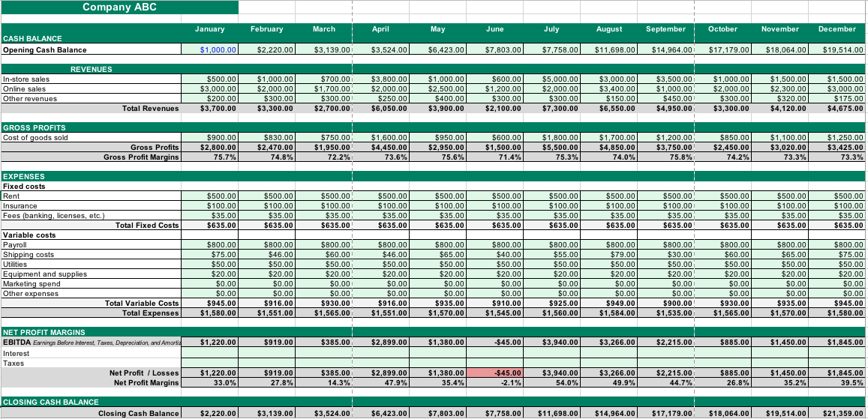The image size is (868, 419).
Task: Select March gross profit margin 72.2%
Action: pyautogui.click(x=323, y=157)
